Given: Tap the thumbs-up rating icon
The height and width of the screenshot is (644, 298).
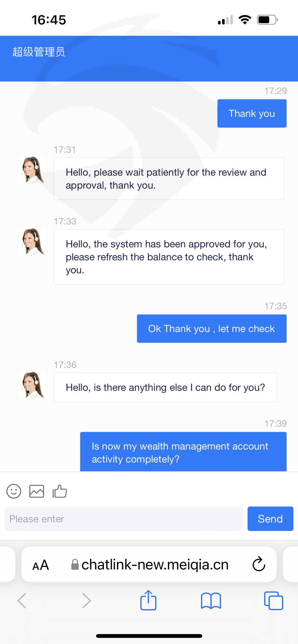Looking at the screenshot, I should coord(60,491).
